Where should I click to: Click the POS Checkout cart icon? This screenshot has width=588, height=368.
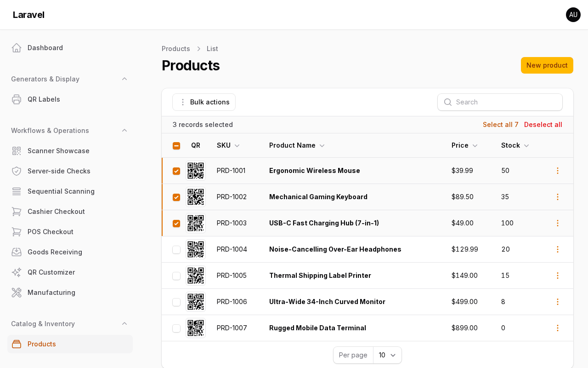[17, 232]
